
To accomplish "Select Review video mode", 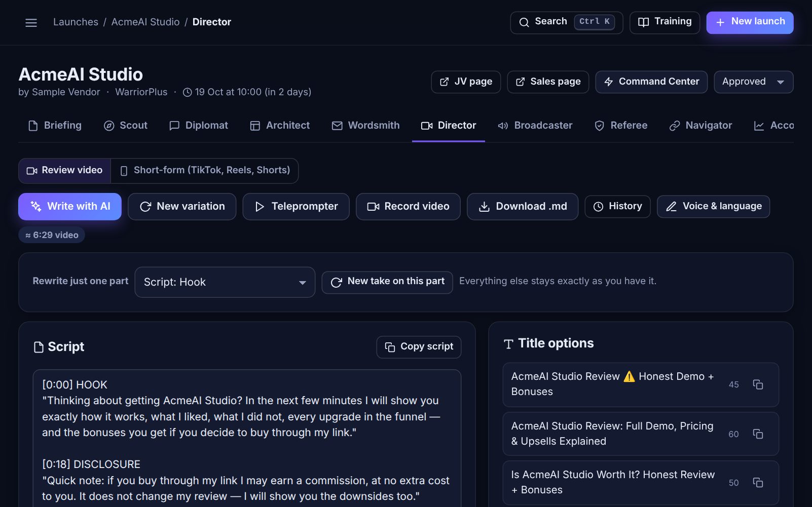I will [x=64, y=171].
